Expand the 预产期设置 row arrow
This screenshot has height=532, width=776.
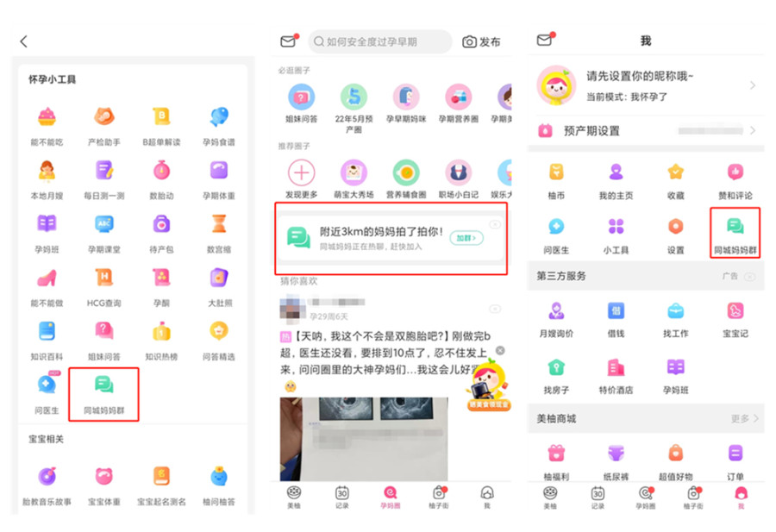[753, 131]
